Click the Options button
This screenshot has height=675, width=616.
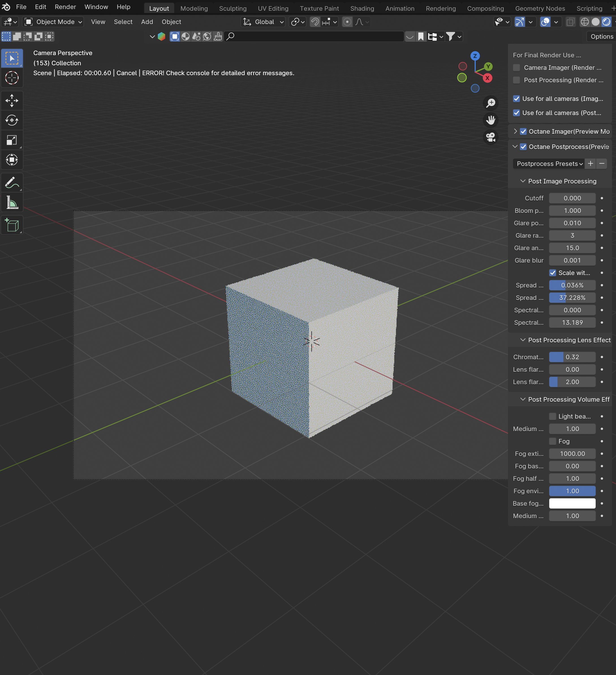point(602,36)
